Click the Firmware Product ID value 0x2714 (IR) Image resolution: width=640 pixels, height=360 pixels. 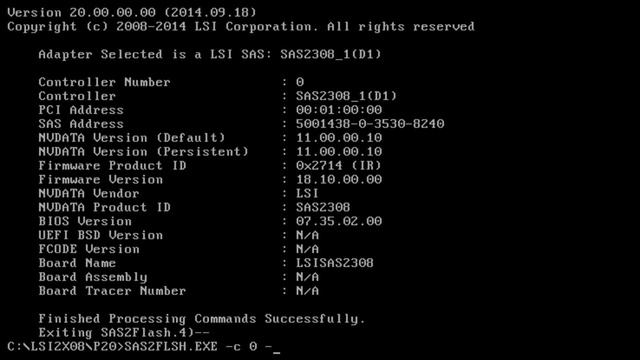339,166
